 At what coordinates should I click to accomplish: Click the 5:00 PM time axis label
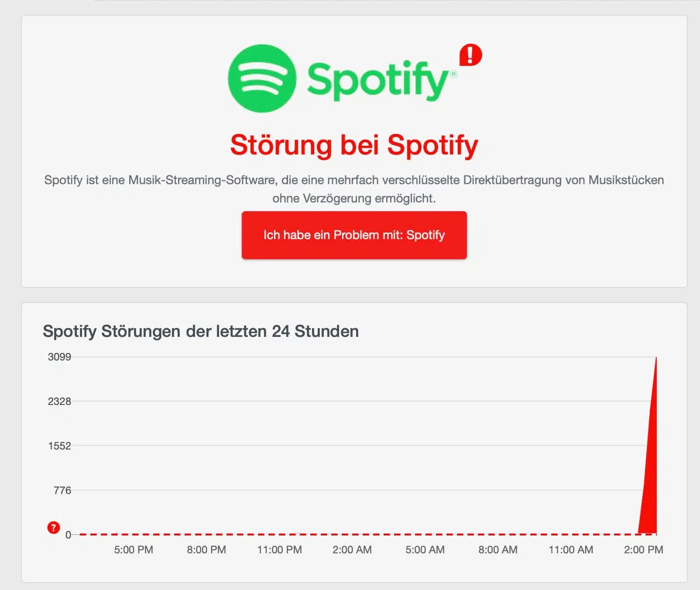click(134, 550)
